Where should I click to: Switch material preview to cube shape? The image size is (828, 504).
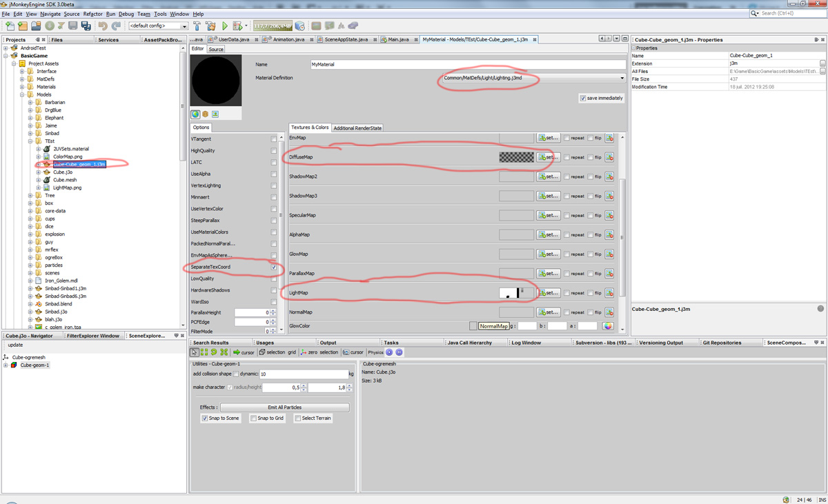point(205,114)
